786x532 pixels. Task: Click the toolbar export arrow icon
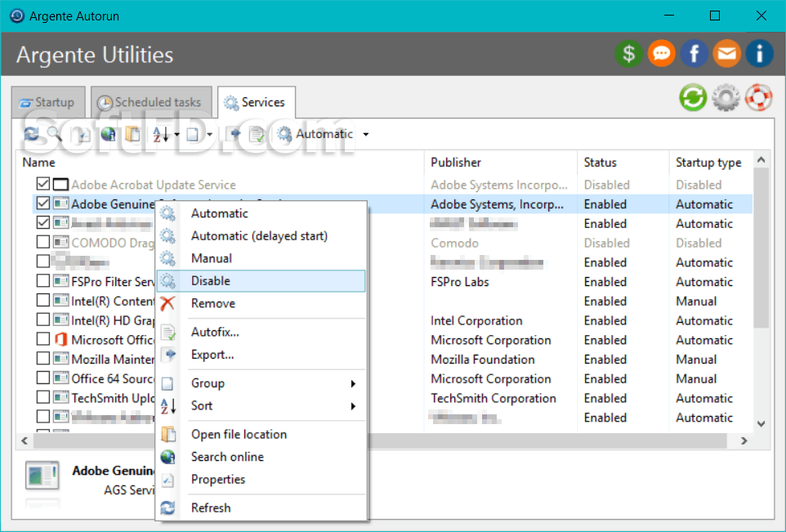click(234, 134)
